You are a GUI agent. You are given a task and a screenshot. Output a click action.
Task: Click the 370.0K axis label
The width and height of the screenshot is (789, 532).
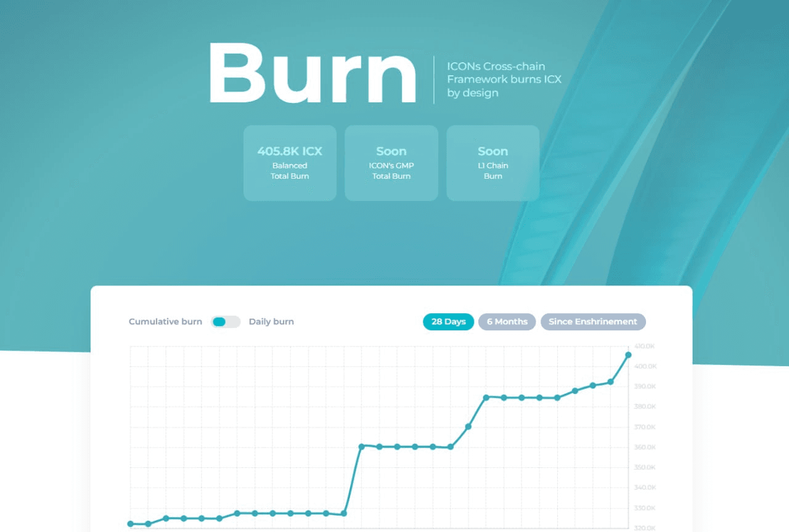[x=645, y=427]
